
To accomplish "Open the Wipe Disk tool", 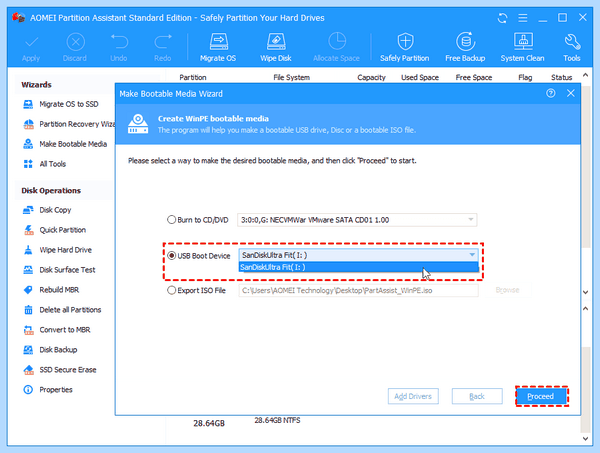I will tap(276, 47).
